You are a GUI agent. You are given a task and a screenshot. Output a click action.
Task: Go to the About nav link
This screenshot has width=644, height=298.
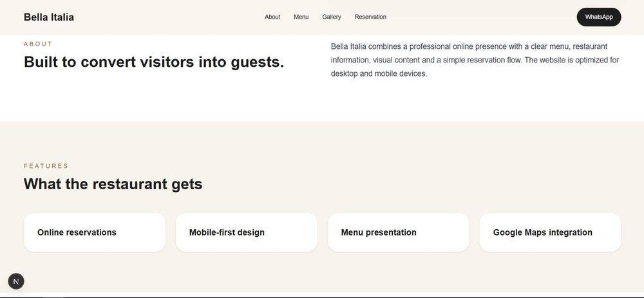272,17
